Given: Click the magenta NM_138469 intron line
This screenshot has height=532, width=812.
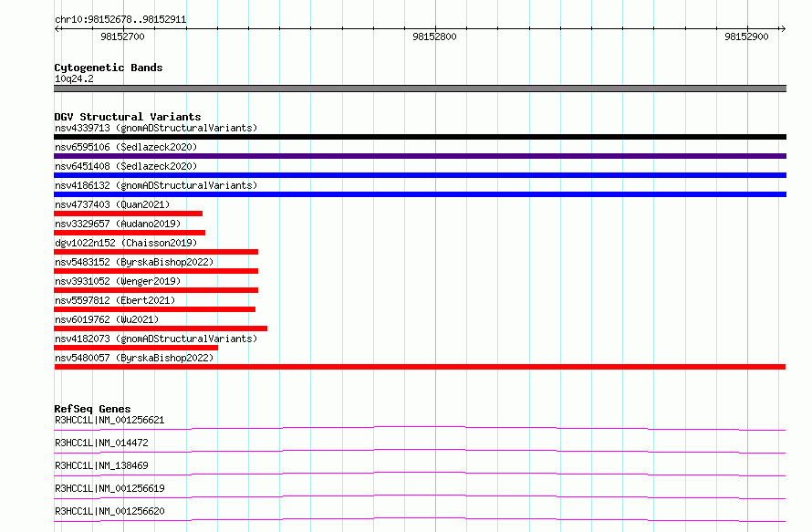Looking at the screenshot, I should 420,474.
